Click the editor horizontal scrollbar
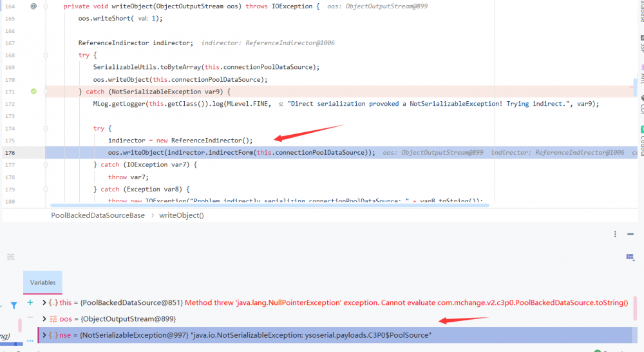Viewport: 644px width, 352px height. click(269, 205)
